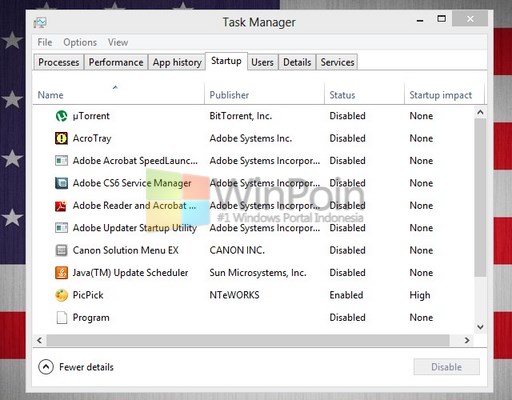Click the blank Program file icon
Screen dimensions: 512x400
(62, 318)
